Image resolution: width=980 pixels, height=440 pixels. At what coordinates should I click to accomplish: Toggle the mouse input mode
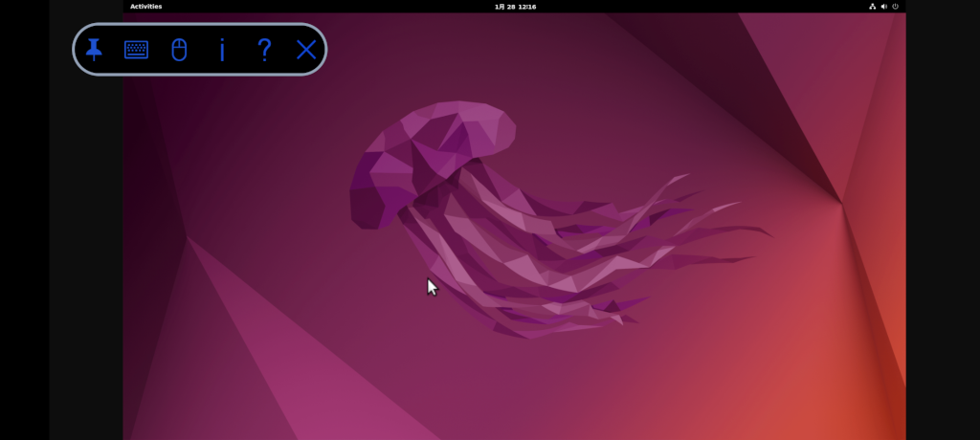179,50
